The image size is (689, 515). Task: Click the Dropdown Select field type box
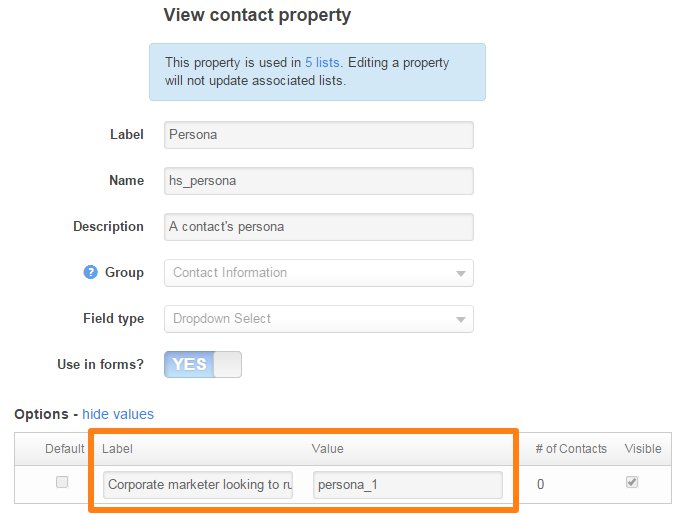click(319, 319)
